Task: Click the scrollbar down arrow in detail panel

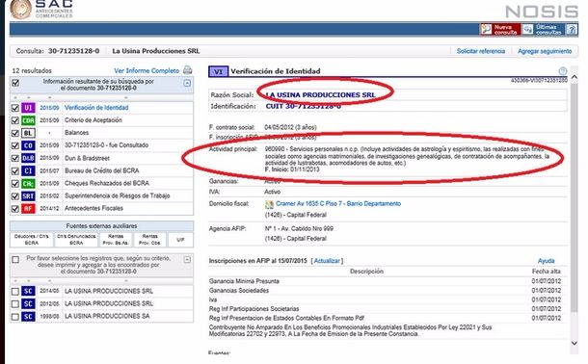Action: (x=575, y=343)
